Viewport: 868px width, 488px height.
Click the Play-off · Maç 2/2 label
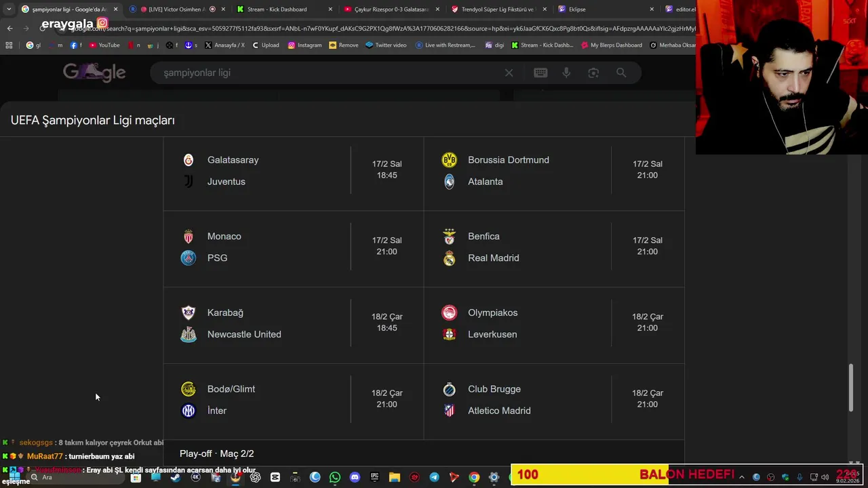coord(217,453)
